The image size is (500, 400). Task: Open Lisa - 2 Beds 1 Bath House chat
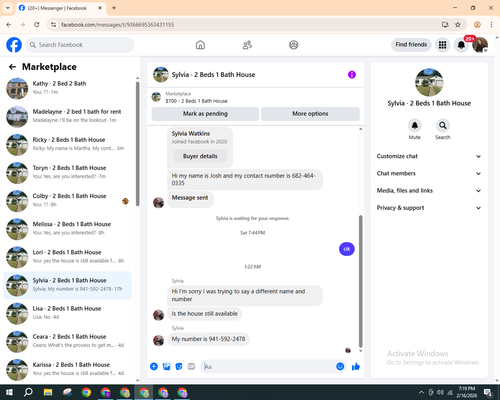[68, 313]
